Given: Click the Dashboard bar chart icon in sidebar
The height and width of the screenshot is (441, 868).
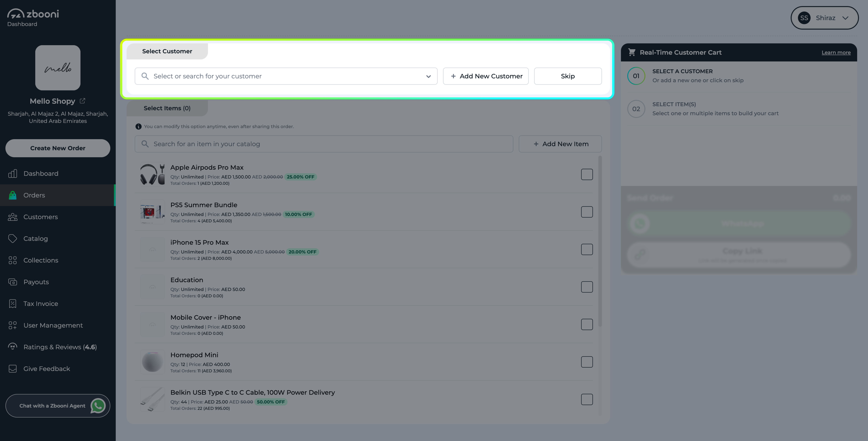Looking at the screenshot, I should click(x=13, y=174).
